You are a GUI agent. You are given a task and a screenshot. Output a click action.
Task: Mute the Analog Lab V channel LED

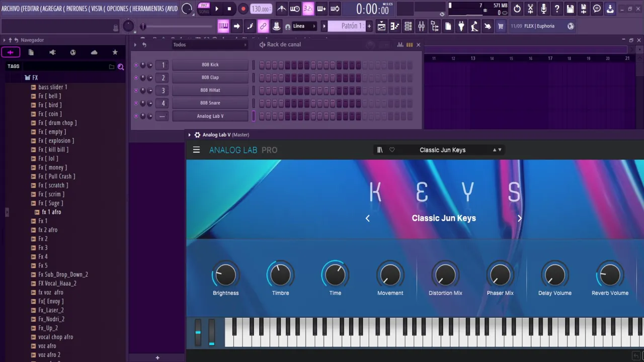(x=136, y=116)
